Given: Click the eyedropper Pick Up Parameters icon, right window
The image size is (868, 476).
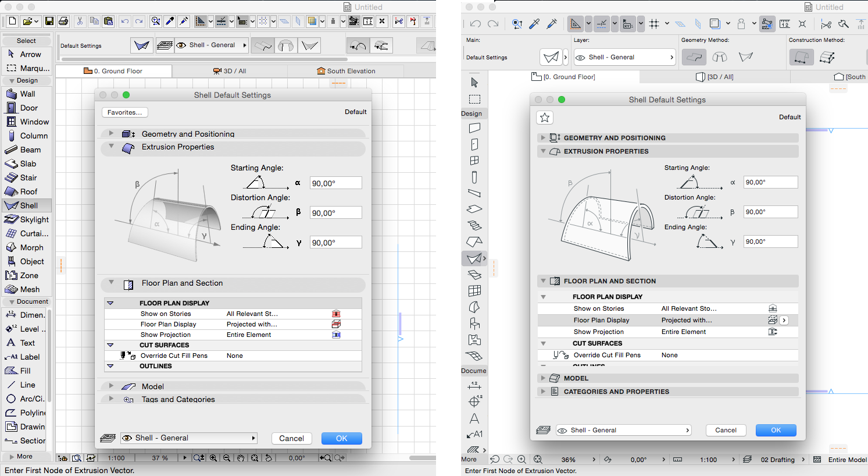Looking at the screenshot, I should (535, 24).
